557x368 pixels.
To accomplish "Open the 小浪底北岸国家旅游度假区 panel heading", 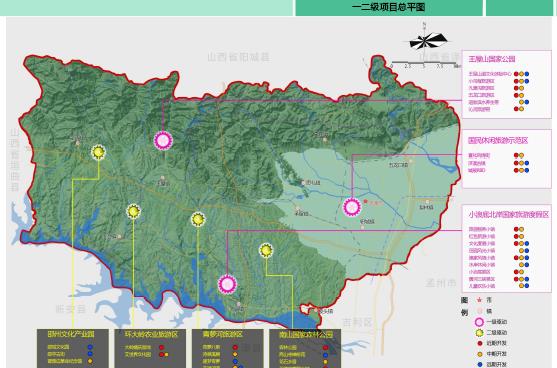I will click(x=508, y=214).
